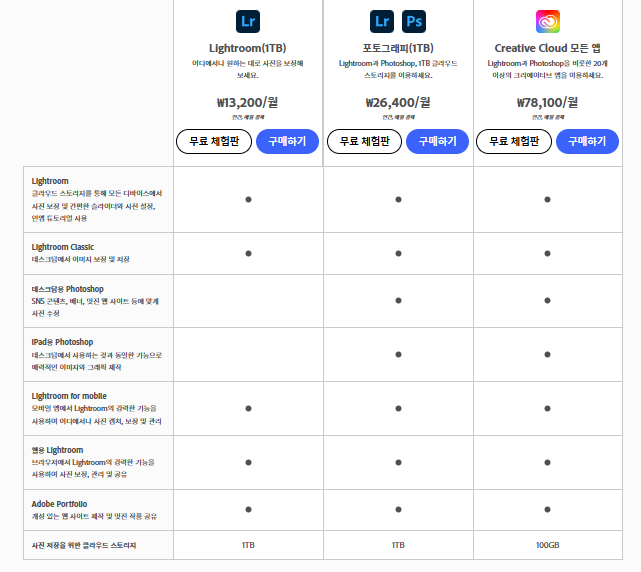Click the Lightroom for mobile row heading

69,396
